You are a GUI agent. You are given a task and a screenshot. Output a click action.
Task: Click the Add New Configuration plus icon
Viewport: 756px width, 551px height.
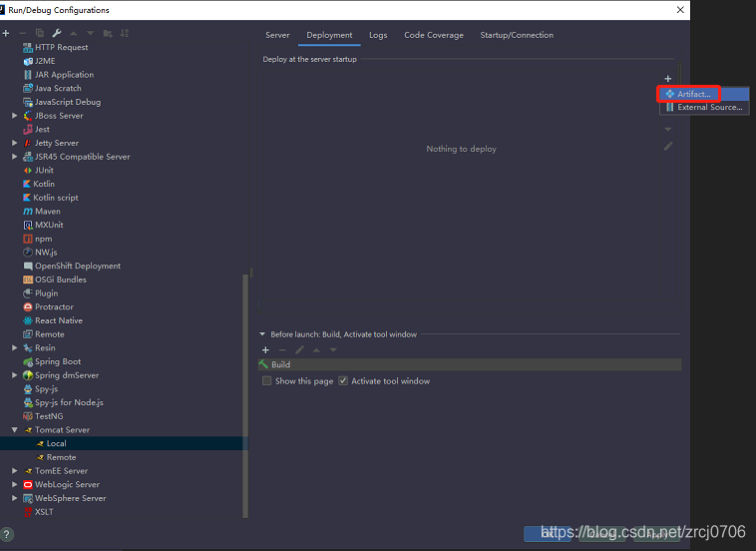(x=6, y=33)
